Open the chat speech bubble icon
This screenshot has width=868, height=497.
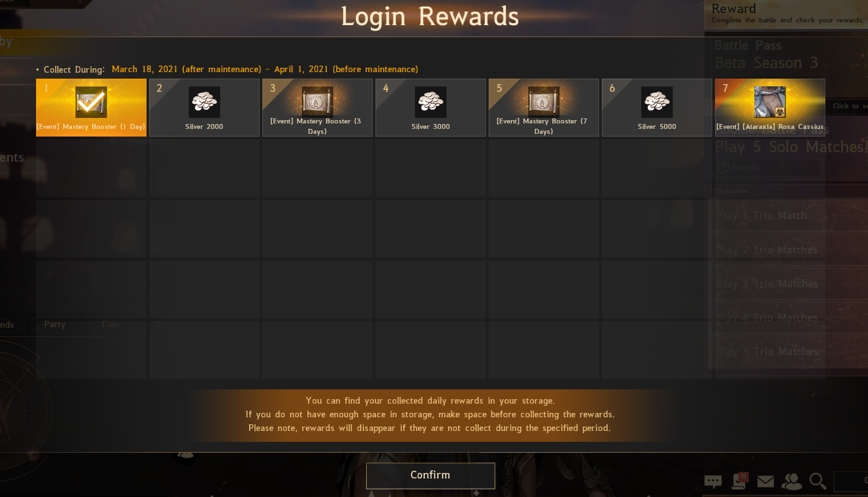[713, 481]
